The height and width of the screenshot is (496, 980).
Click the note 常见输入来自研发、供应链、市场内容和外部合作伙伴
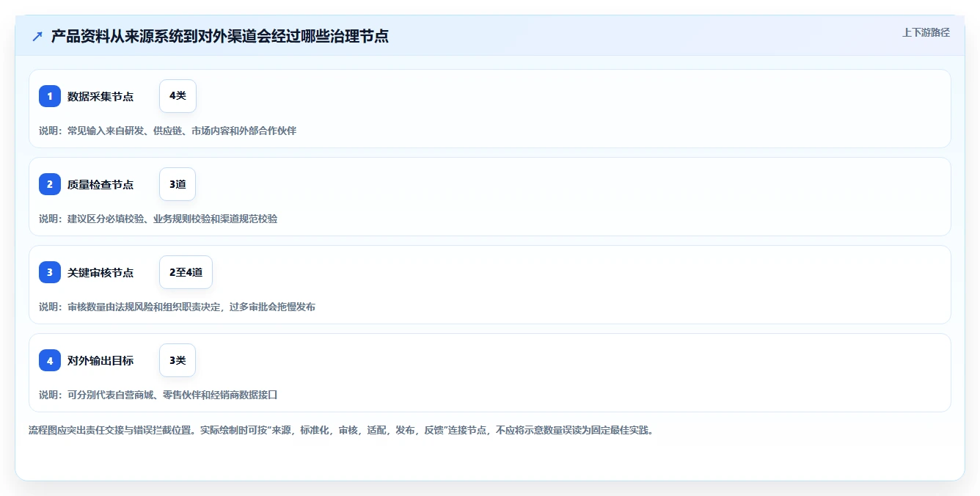coord(168,131)
